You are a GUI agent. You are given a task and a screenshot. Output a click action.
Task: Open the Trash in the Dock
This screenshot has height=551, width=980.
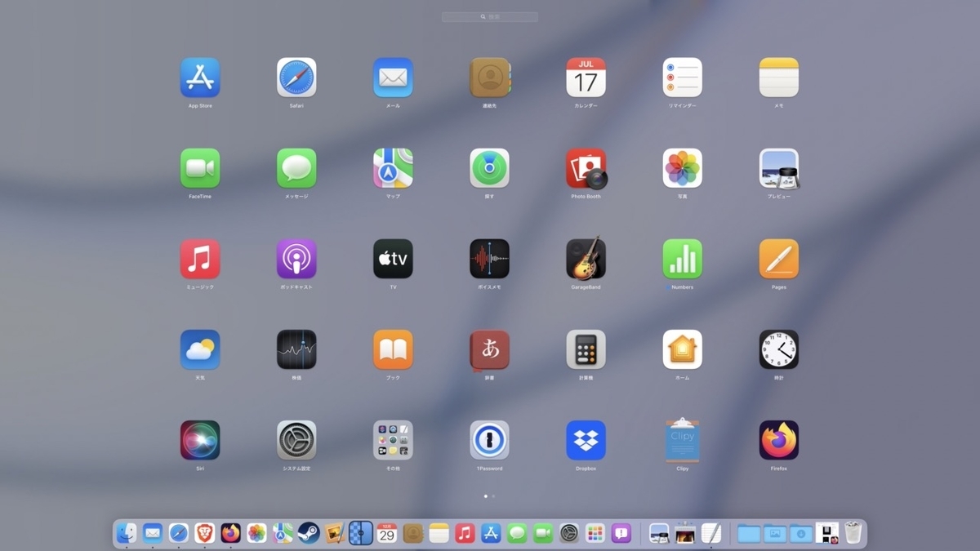tap(853, 533)
